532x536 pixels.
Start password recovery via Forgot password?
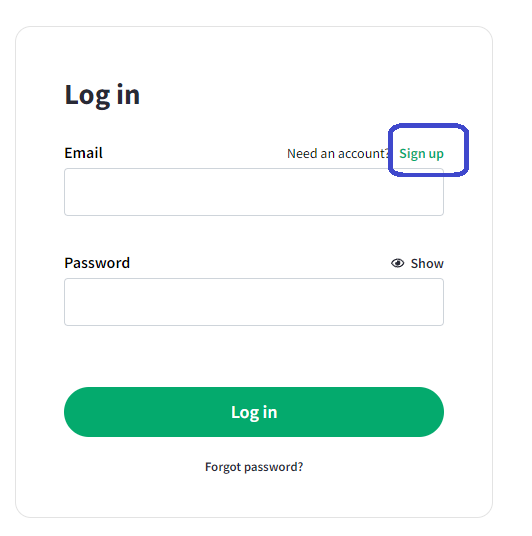tap(254, 467)
